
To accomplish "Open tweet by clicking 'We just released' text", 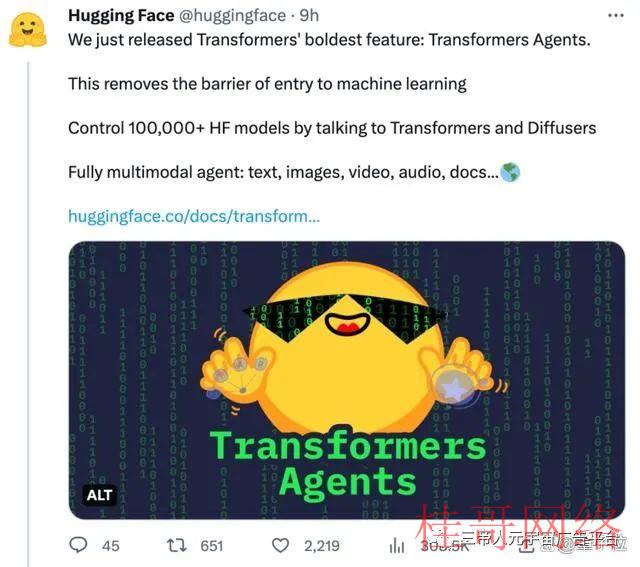I will 130,40.
